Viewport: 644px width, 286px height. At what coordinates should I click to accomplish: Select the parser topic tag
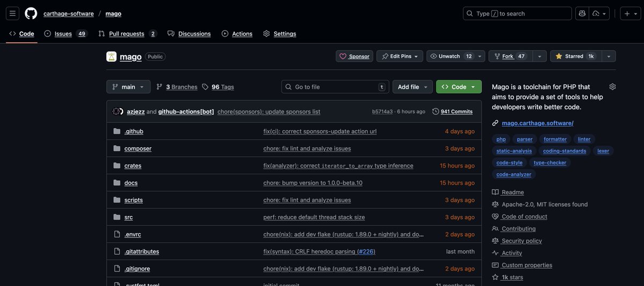525,139
